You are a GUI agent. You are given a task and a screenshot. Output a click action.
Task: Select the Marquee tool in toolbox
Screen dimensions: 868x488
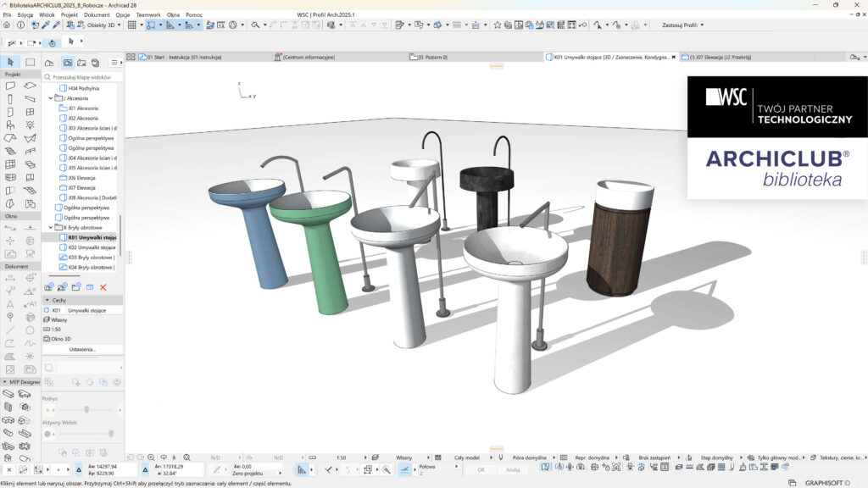coord(31,62)
